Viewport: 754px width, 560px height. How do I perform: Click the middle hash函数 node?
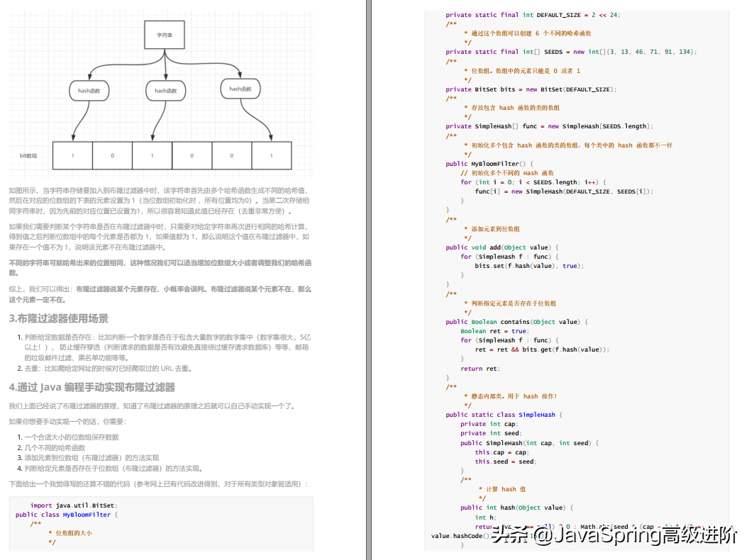point(165,90)
